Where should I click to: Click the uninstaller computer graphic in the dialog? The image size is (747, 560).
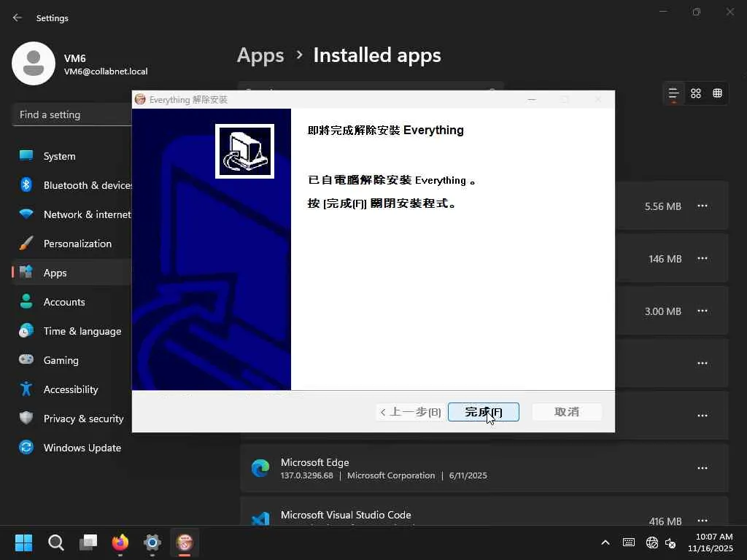tap(244, 151)
